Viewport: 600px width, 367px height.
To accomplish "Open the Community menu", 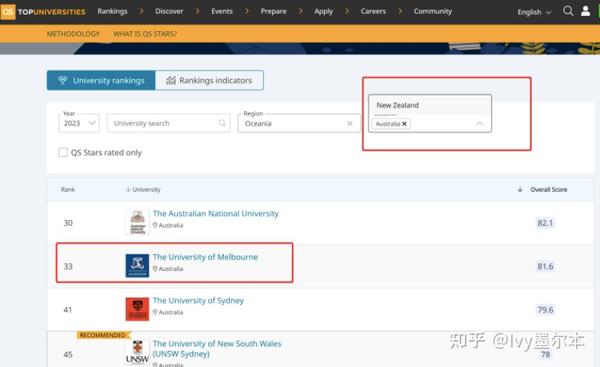I will point(433,11).
